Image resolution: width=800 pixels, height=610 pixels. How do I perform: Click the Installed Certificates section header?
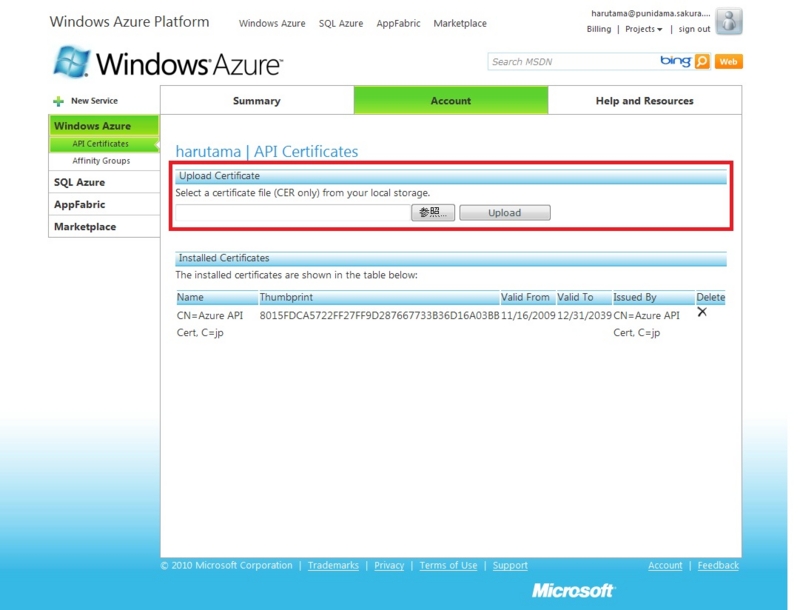(x=451, y=258)
